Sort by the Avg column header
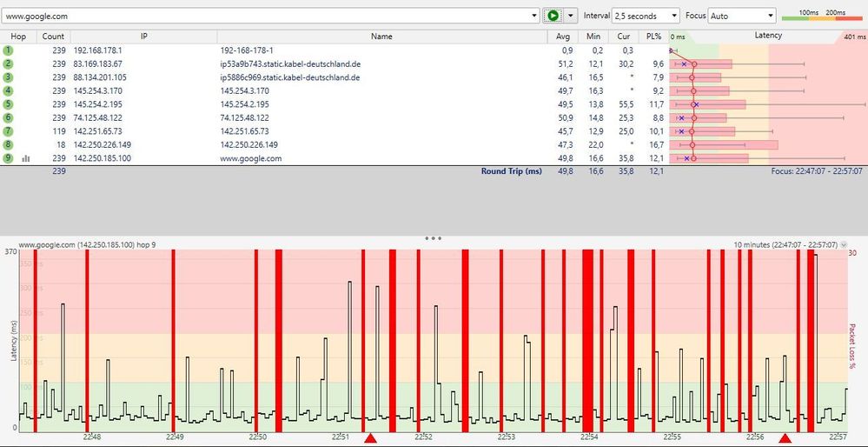The width and height of the screenshot is (868, 447). (x=563, y=36)
